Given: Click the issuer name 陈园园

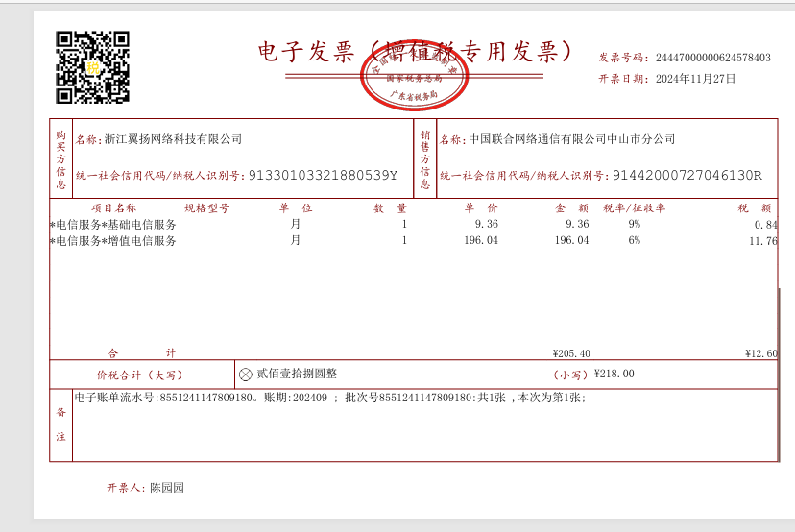Looking at the screenshot, I should click(x=166, y=488).
